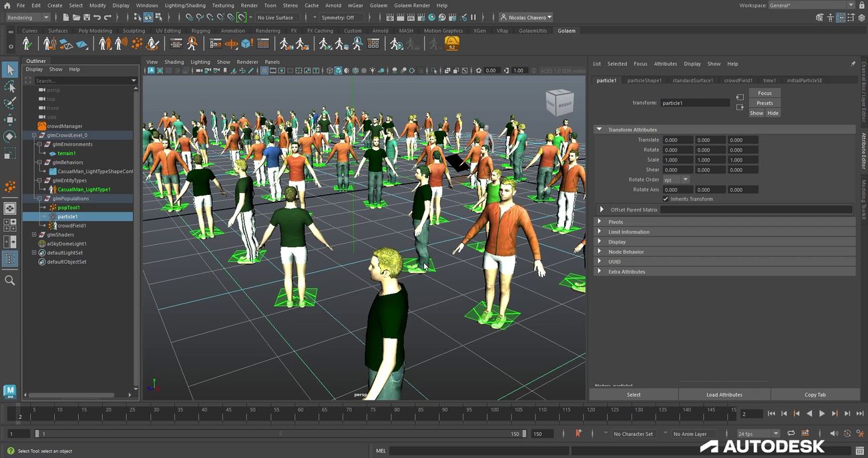This screenshot has width=868, height=458.
Task: Switch to the particleShape1 tab
Action: click(x=644, y=80)
